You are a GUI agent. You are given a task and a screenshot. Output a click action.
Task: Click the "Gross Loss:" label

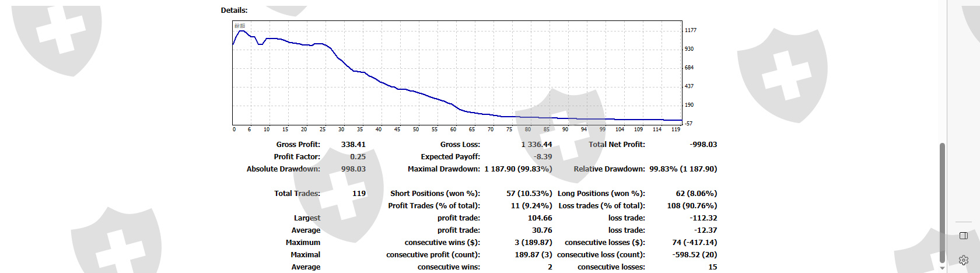[x=460, y=145]
